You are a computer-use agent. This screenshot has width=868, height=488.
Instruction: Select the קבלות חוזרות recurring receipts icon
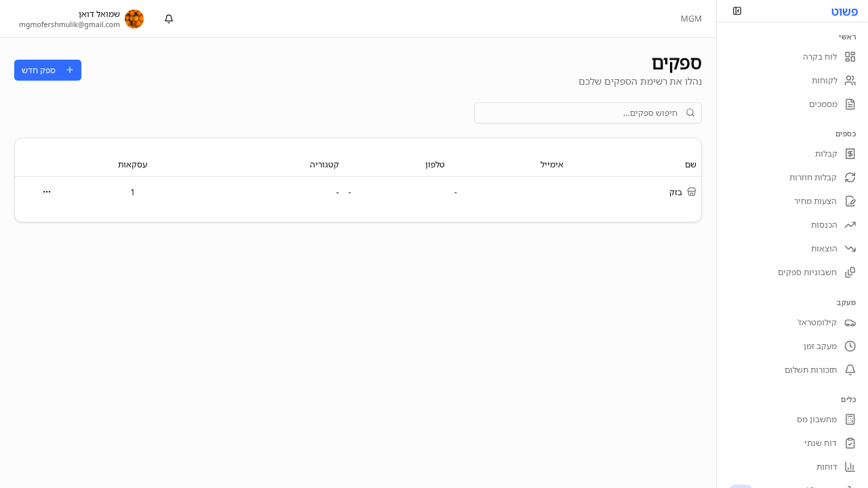850,177
